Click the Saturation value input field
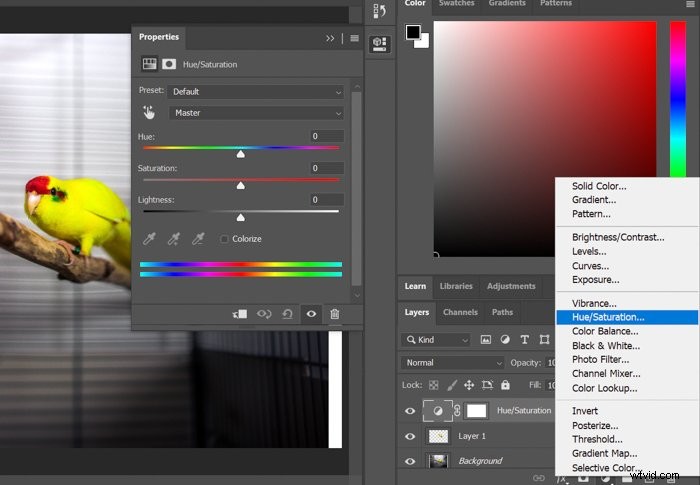 [x=327, y=168]
